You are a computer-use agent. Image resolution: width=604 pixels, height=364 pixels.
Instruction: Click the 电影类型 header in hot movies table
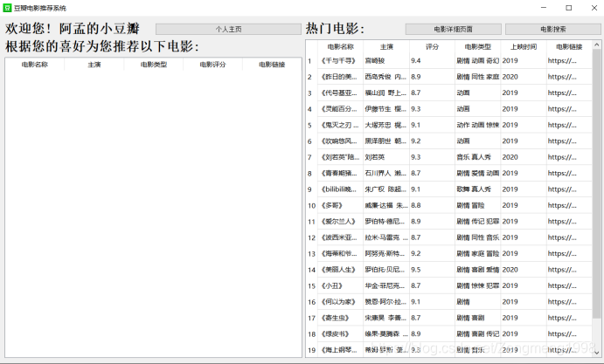(477, 46)
